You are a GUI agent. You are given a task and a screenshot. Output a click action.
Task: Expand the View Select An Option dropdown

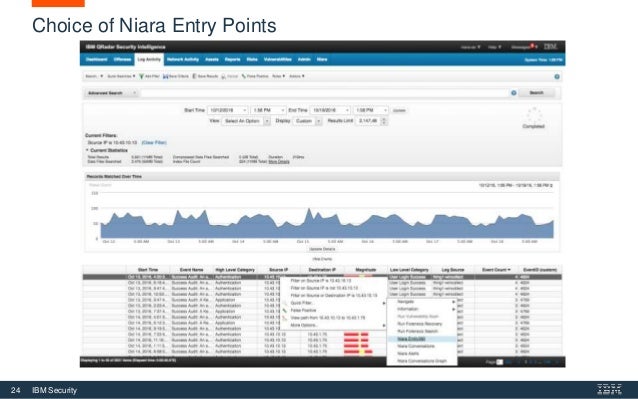246,121
